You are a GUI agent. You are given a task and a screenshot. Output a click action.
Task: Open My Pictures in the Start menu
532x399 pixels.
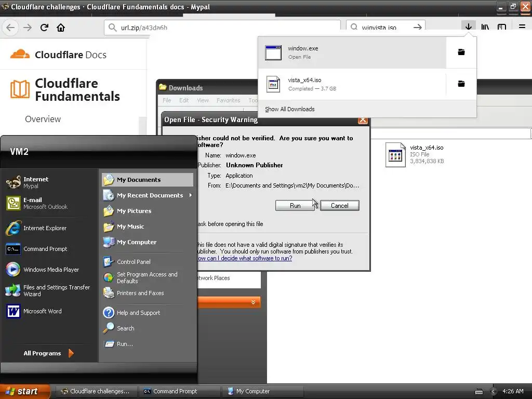pos(148,211)
